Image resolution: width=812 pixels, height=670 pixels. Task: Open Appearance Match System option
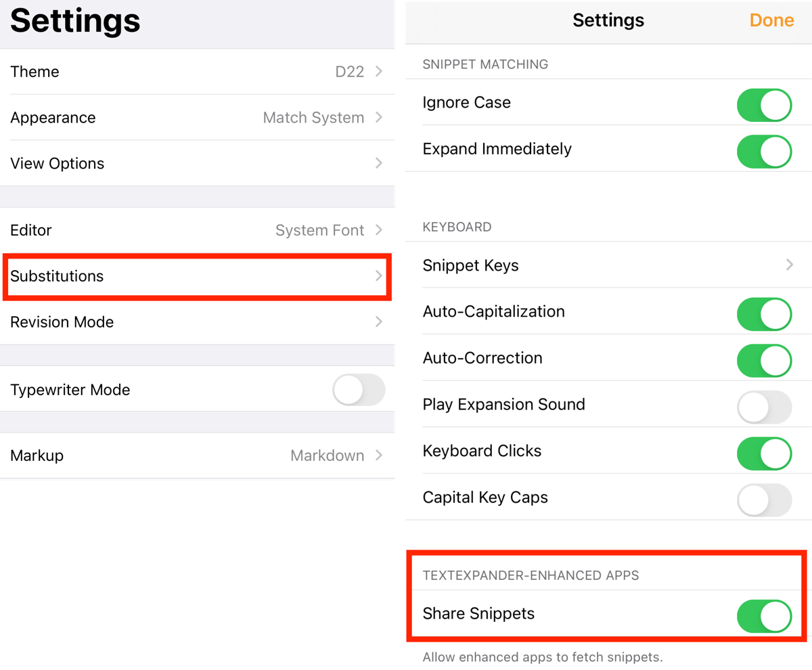(314, 118)
